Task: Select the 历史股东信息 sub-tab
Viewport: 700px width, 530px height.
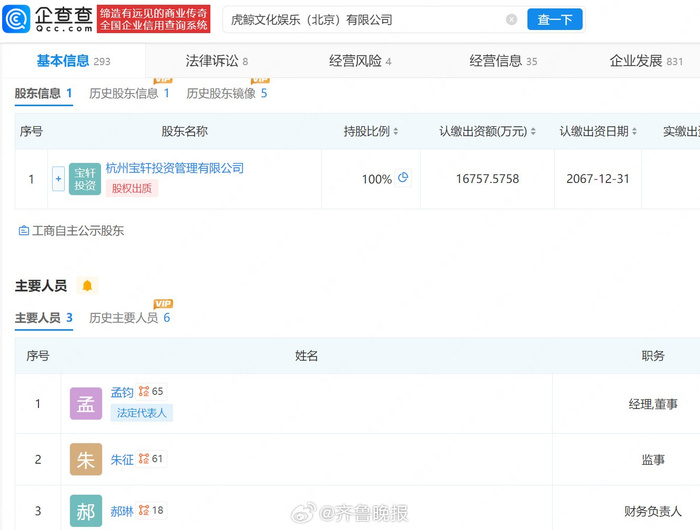Action: click(x=129, y=93)
